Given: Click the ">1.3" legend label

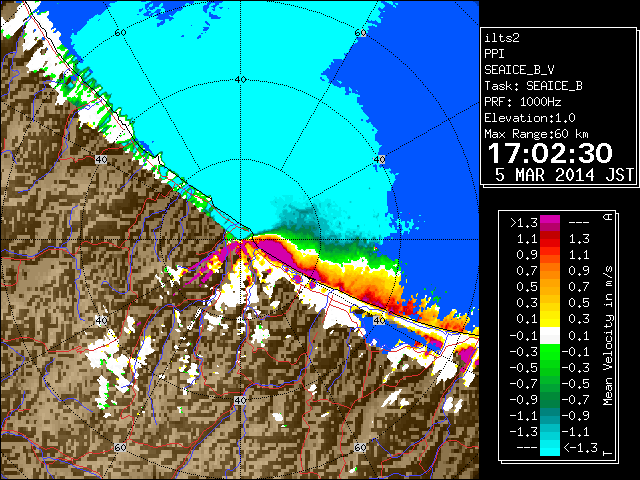Looking at the screenshot, I should (524, 223).
